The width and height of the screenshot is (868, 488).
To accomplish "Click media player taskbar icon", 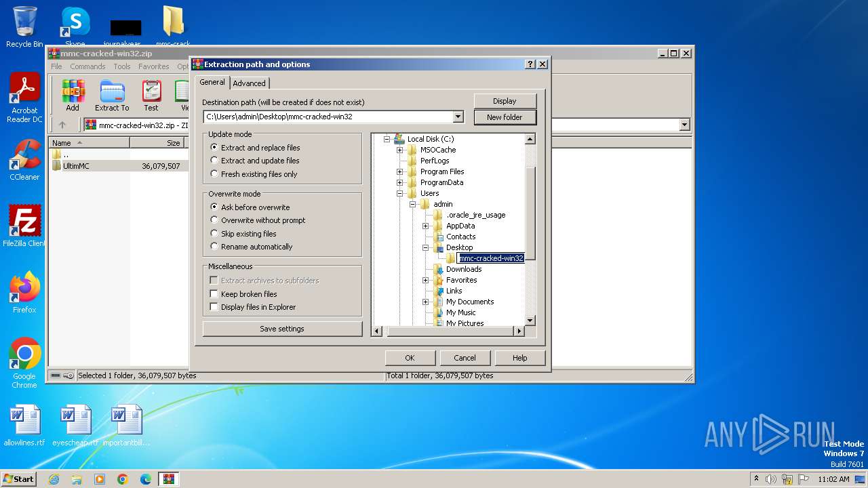I will click(x=100, y=479).
